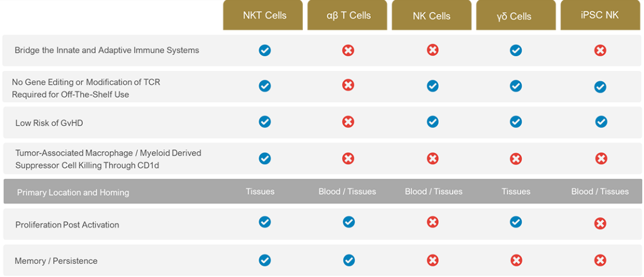Click the γδ Cells checkmark for Bridge the Innate row
The width and height of the screenshot is (644, 277).
[x=516, y=51]
